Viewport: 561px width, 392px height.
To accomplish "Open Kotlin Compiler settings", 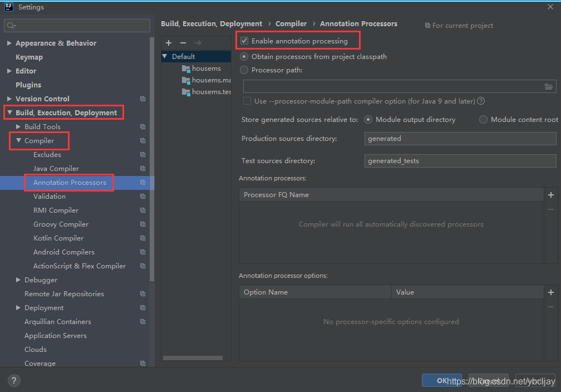I will pos(58,238).
